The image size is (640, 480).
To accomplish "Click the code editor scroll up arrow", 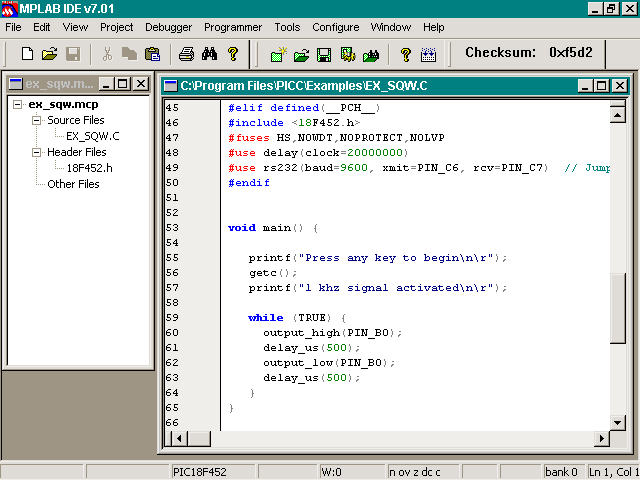I will 618,116.
